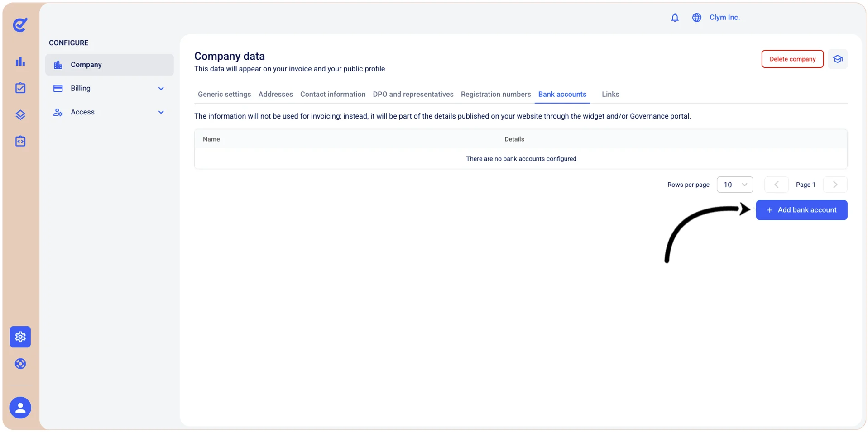Viewport: 868px width, 432px height.
Task: Open the checklist tasks sidebar icon
Action: [20, 88]
